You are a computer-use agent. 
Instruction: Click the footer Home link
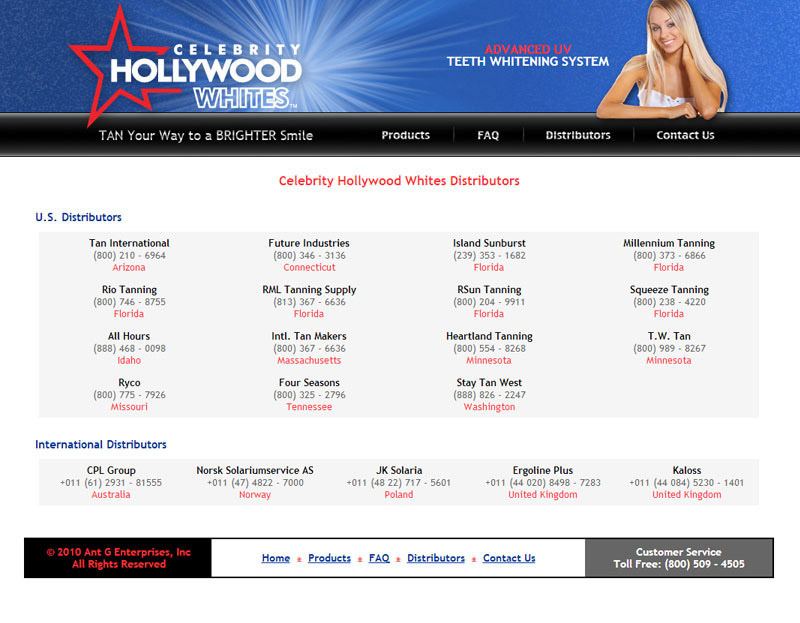point(276,558)
